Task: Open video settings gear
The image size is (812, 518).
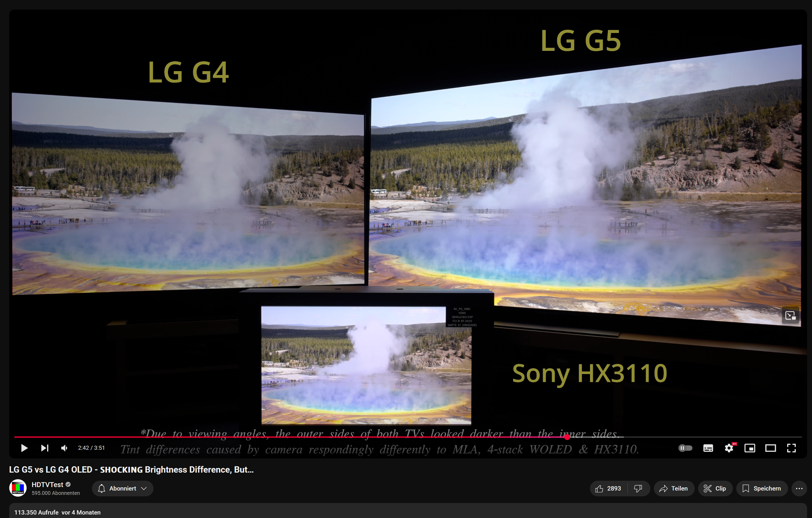Action: (x=729, y=448)
